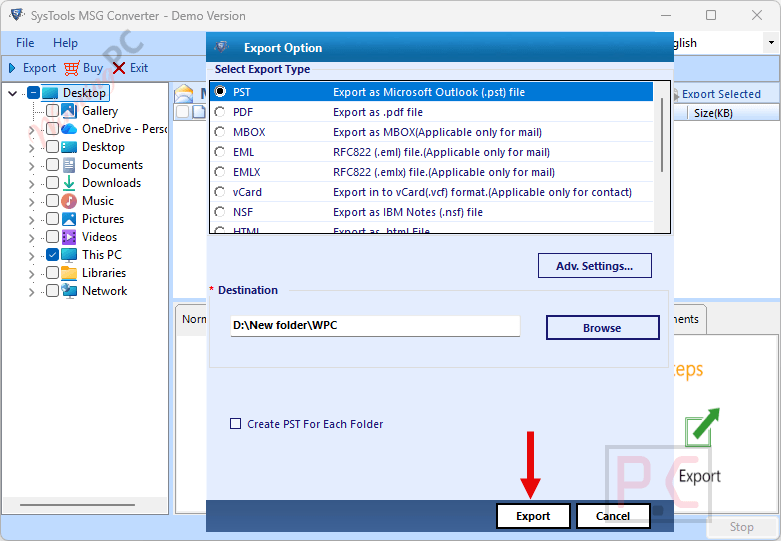Enable Create PST For Each Folder

pyautogui.click(x=235, y=423)
